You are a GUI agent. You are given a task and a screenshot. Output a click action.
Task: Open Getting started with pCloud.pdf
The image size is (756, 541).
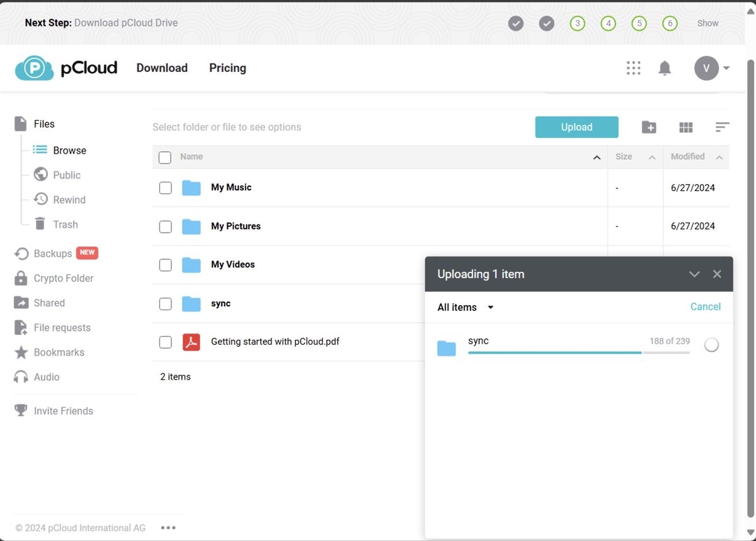(275, 342)
